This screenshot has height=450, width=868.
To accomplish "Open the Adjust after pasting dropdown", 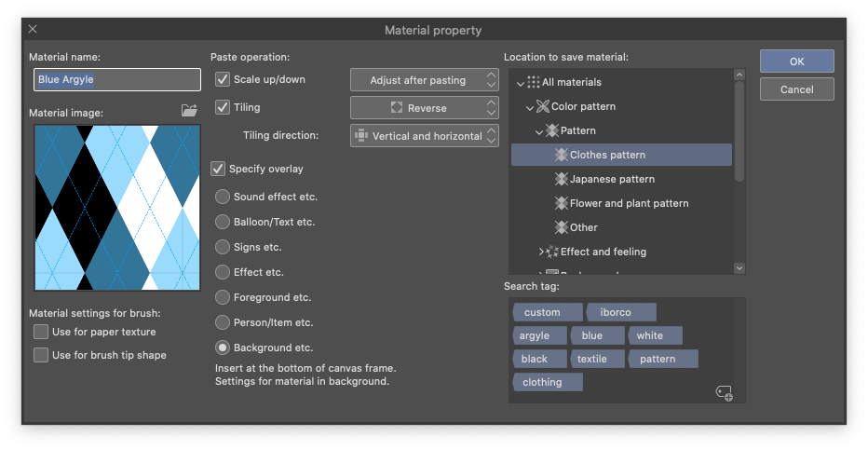I will tap(425, 80).
